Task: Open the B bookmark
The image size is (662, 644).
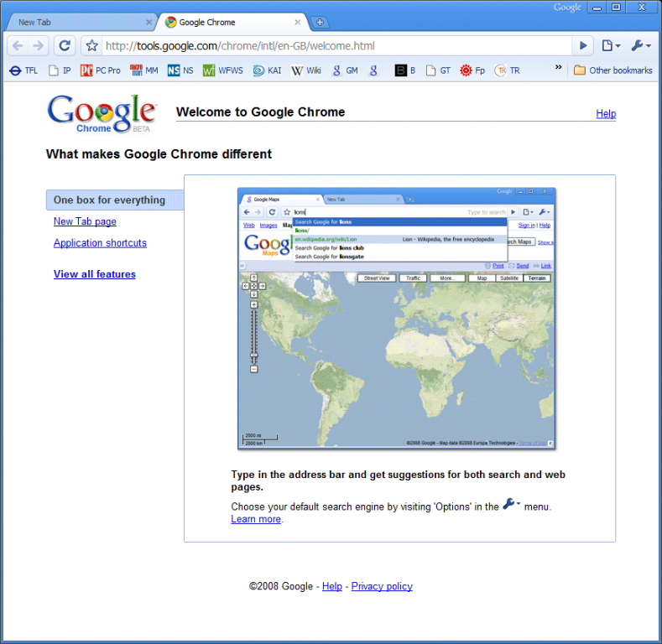Action: [x=405, y=70]
